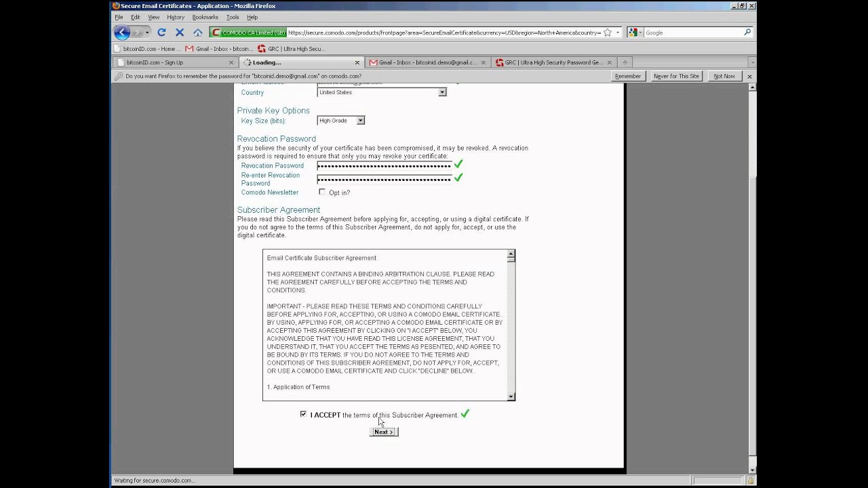Click the Subscriber Agreement heading
Viewport: 868px width, 488px height.
pyautogui.click(x=279, y=210)
